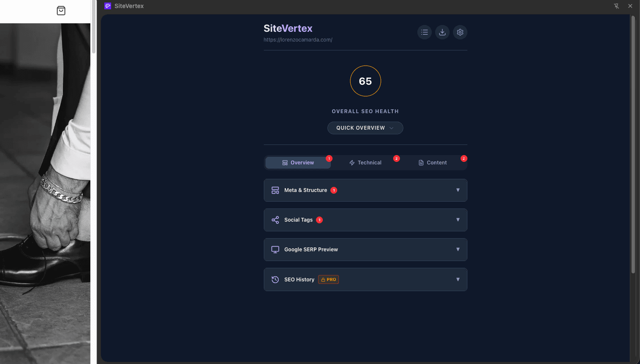640x364 pixels.
Task: Open the shopping bag icon on webpage
Action: click(61, 11)
